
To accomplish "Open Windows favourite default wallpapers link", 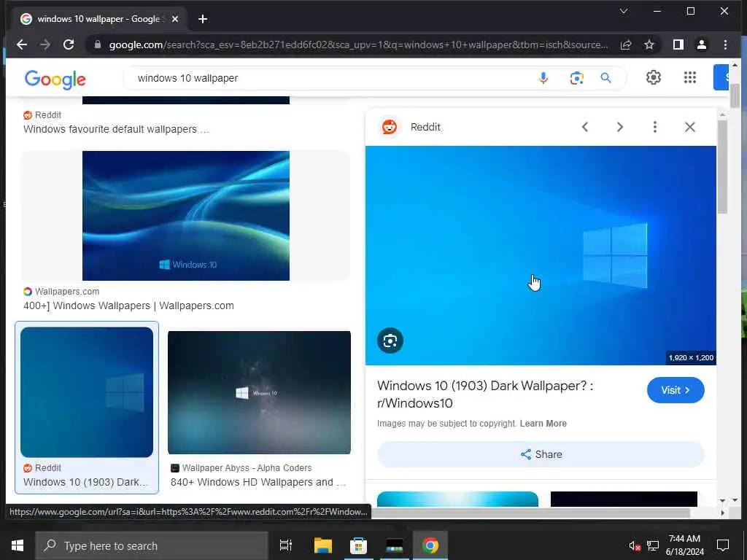I will point(116,129).
